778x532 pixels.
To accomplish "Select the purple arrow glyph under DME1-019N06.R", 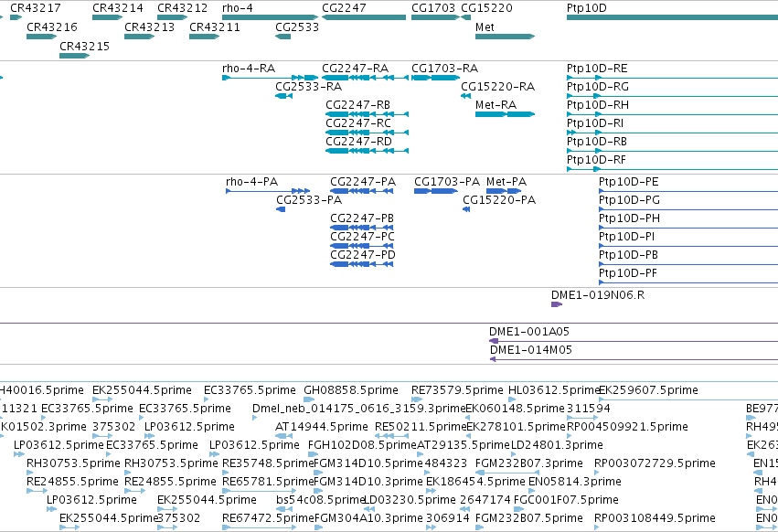I will coord(557,304).
